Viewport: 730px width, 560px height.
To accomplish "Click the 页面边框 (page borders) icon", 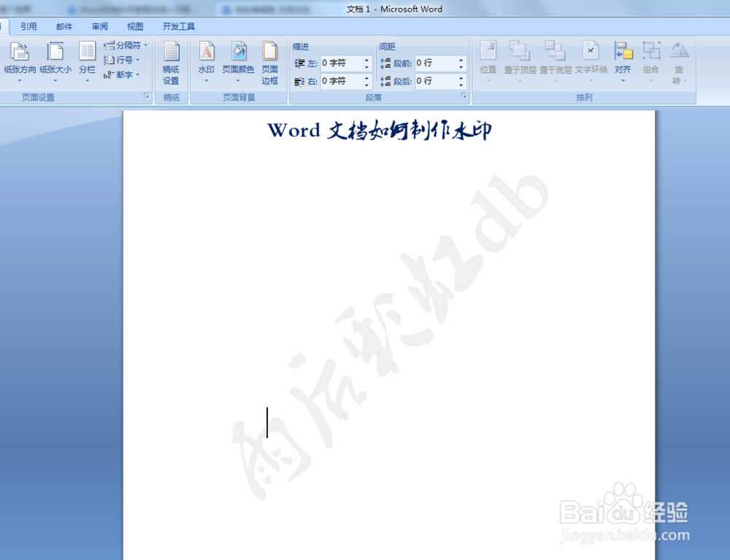I will [269, 64].
